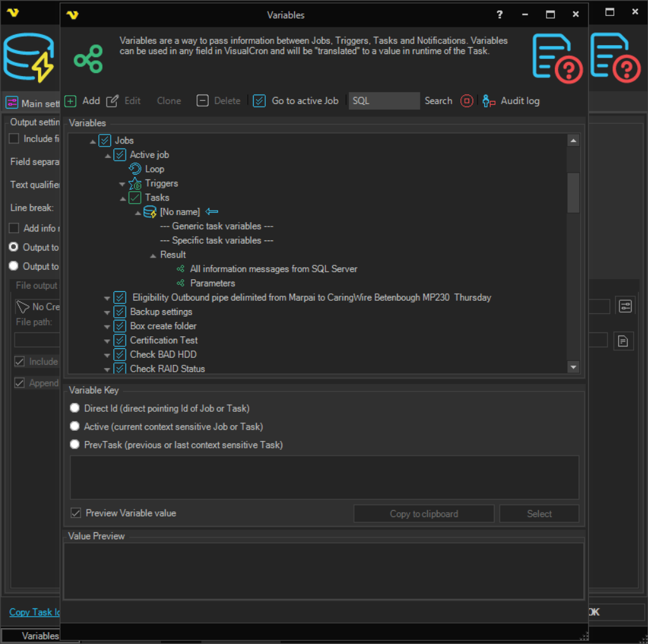Select the Direct Id radio button

75,409
